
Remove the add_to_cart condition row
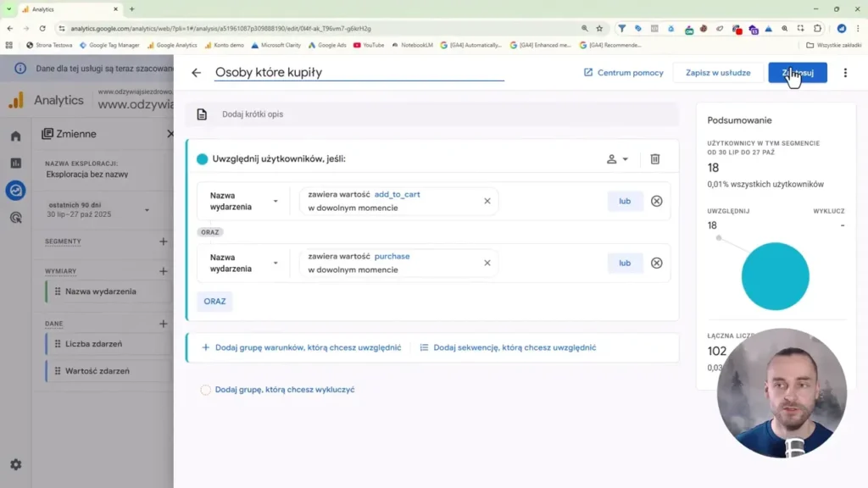(657, 201)
